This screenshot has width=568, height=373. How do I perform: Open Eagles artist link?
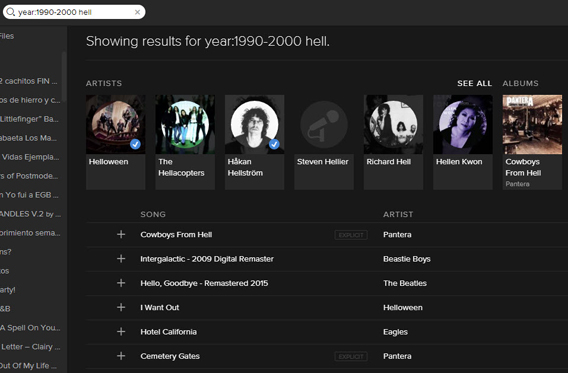point(395,331)
